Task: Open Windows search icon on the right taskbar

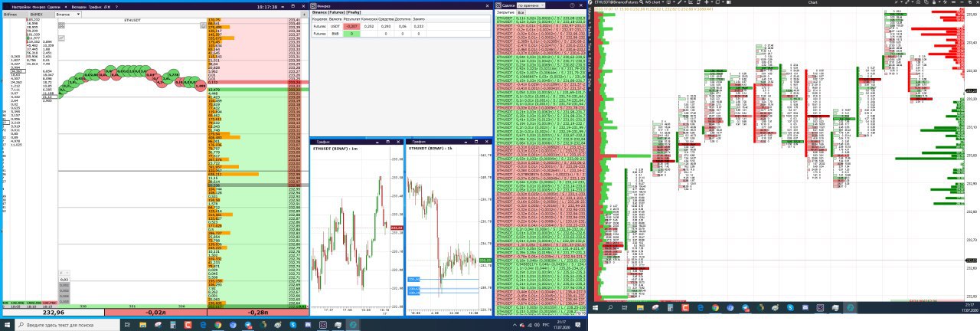Action: point(610,308)
